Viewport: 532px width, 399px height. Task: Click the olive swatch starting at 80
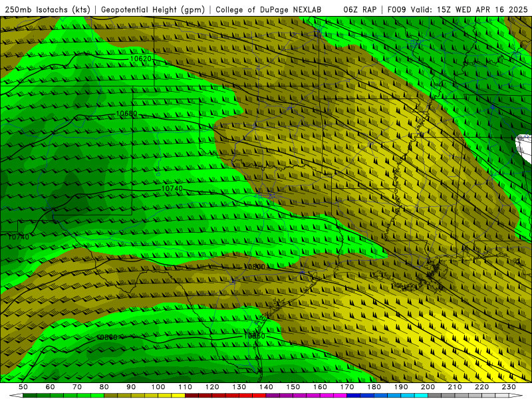pyautogui.click(x=110, y=396)
